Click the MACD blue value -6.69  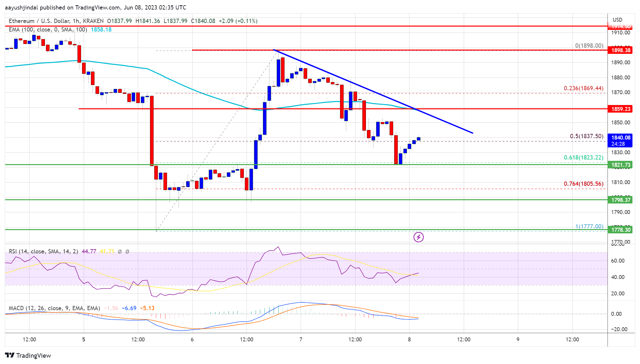129,308
